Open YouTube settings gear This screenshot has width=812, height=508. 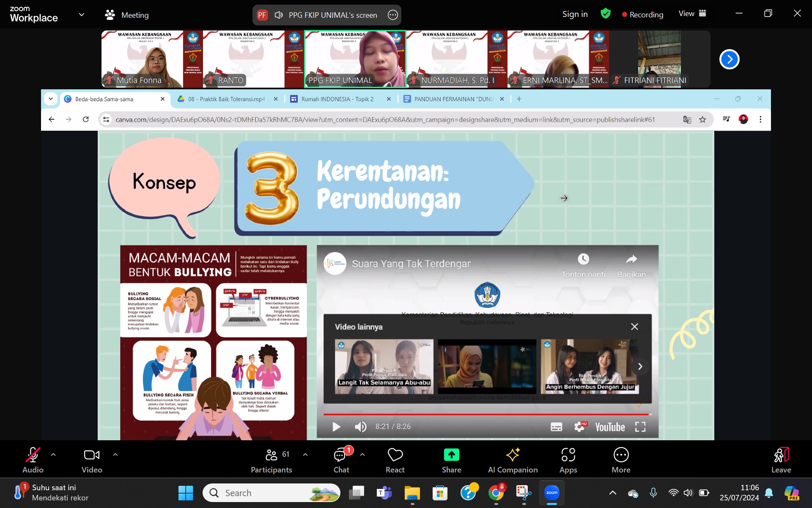580,427
